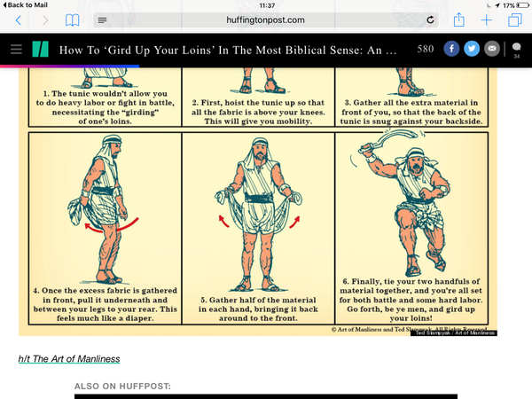Open h/t The Art of Manliness link

pos(69,359)
